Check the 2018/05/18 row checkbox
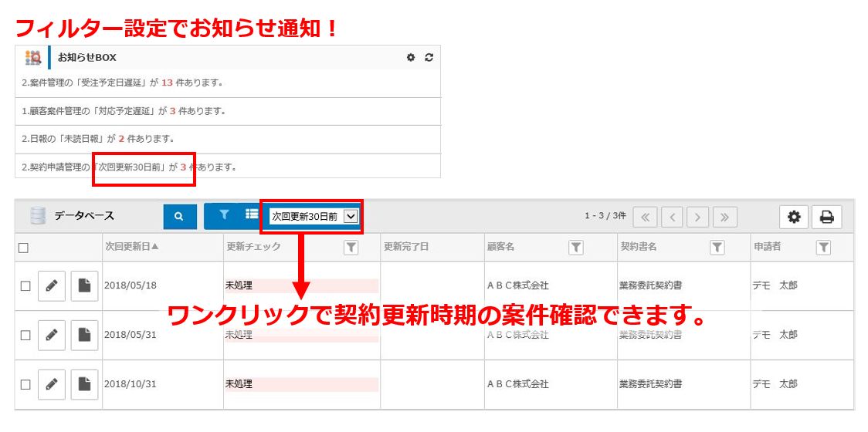 point(25,285)
